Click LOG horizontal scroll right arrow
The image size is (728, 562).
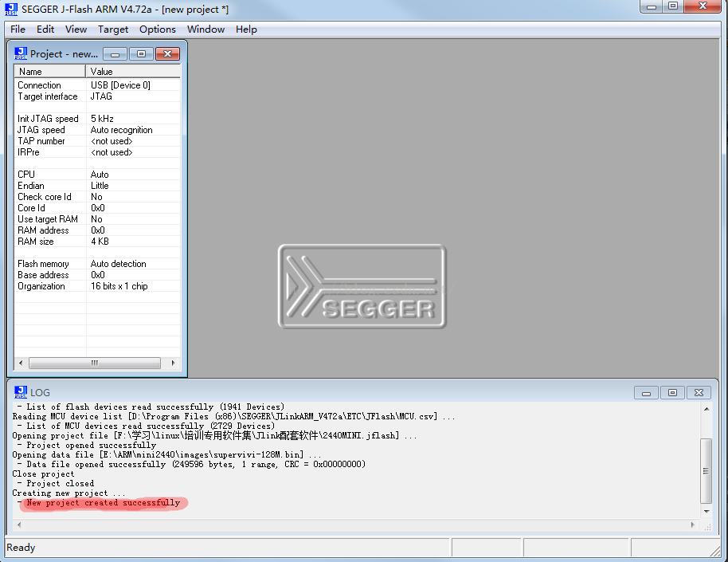click(693, 525)
